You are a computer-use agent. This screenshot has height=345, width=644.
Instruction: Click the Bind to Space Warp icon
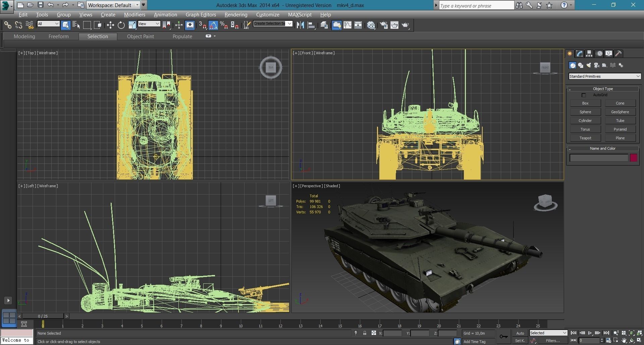pyautogui.click(x=30, y=25)
